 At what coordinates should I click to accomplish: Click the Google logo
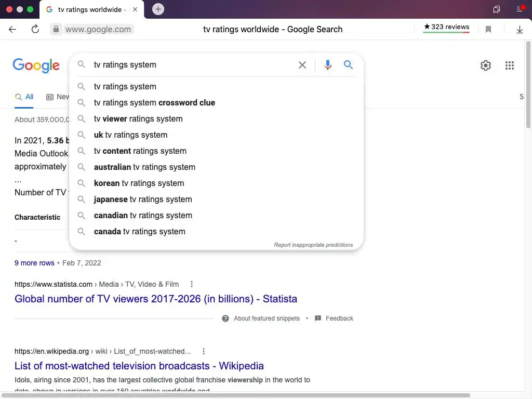(x=36, y=65)
